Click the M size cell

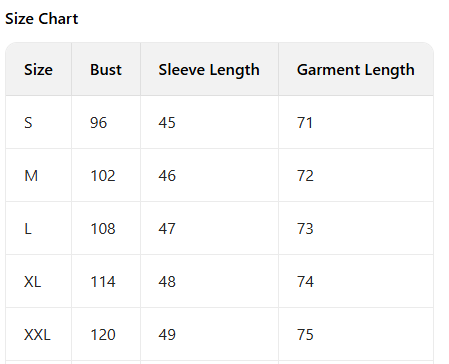[38, 175]
